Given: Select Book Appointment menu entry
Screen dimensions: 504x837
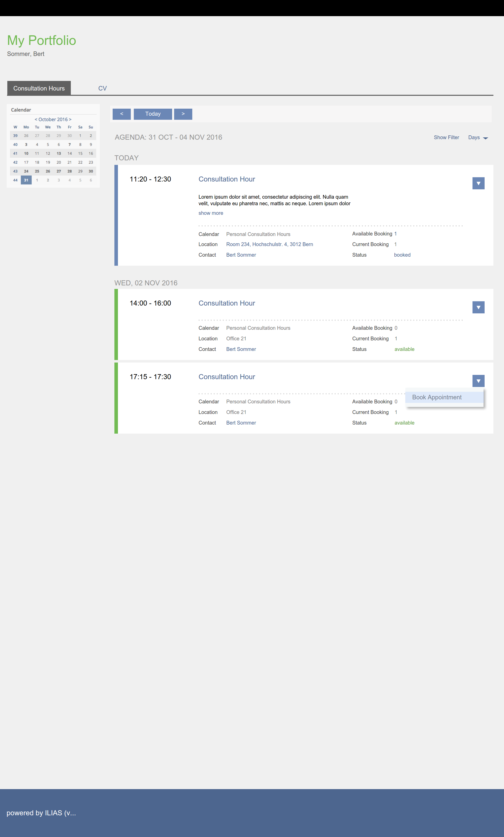Looking at the screenshot, I should tap(437, 397).
